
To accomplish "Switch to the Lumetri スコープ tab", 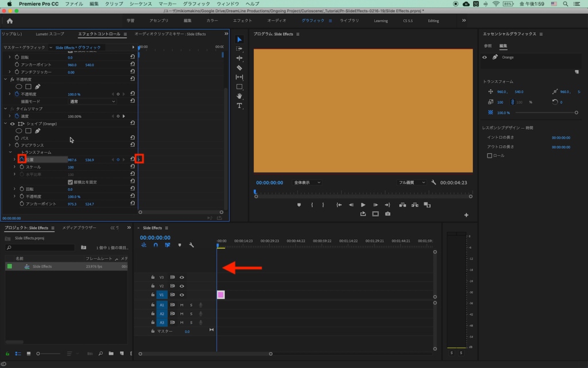I will click(50, 34).
